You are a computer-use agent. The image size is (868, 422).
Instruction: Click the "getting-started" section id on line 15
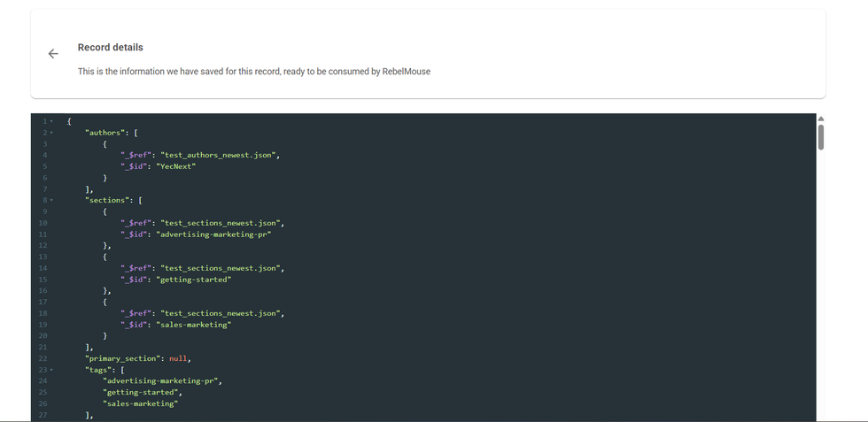(x=193, y=280)
